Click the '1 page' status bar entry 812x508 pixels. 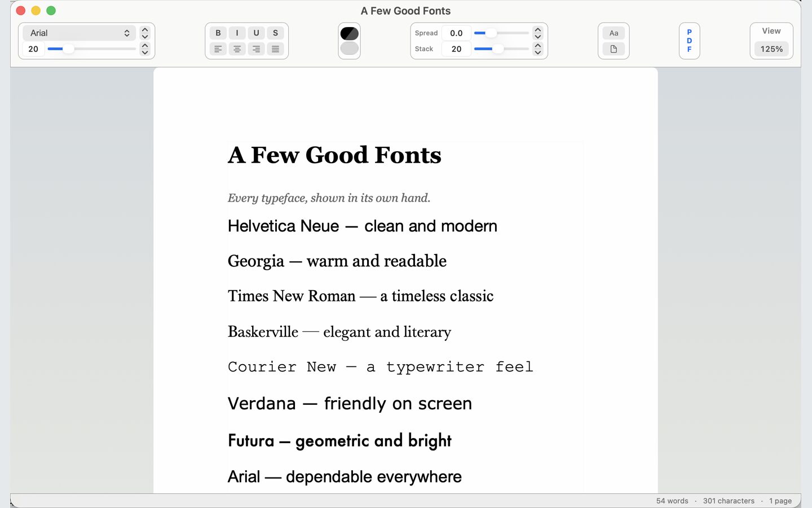780,501
